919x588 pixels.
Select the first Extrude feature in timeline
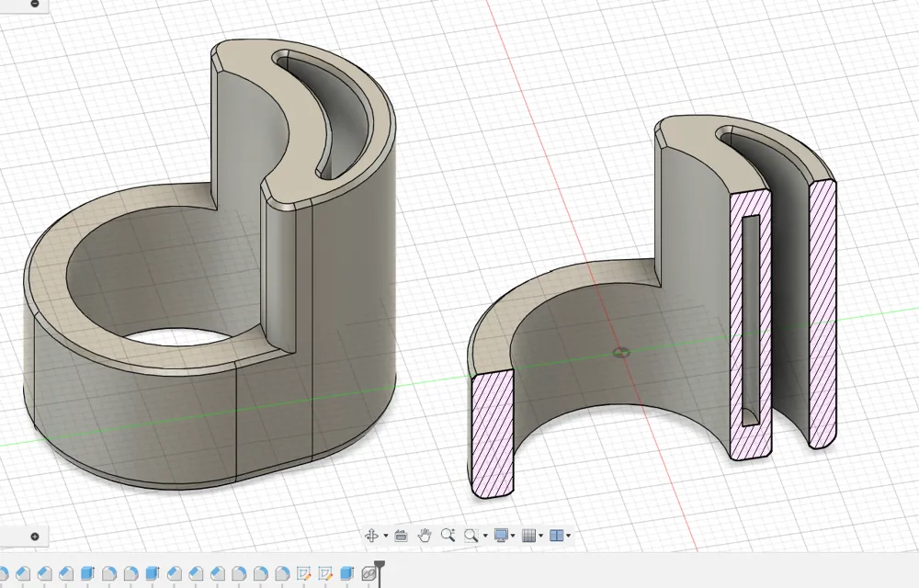[x=87, y=572]
